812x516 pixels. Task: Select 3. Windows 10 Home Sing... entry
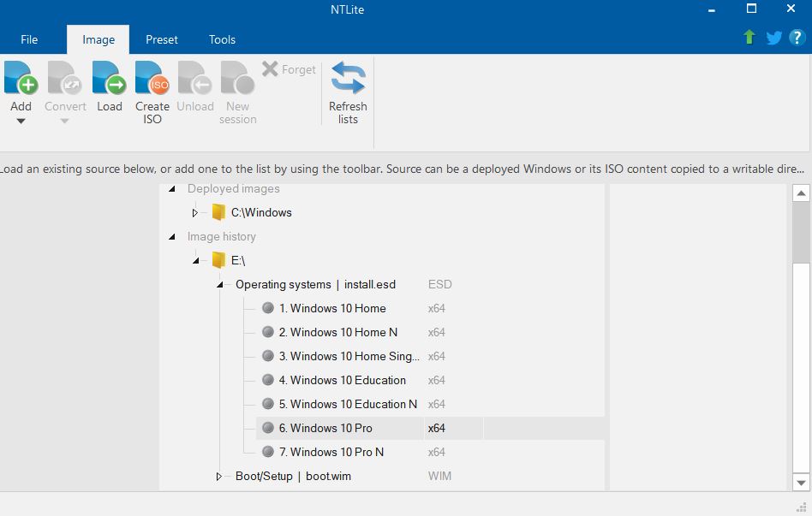[349, 356]
